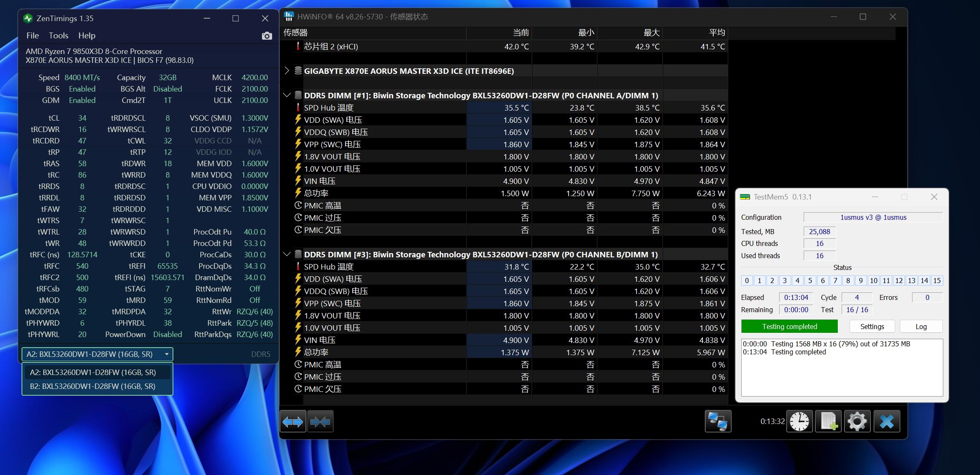Click TestMem5 Settings button

872,327
